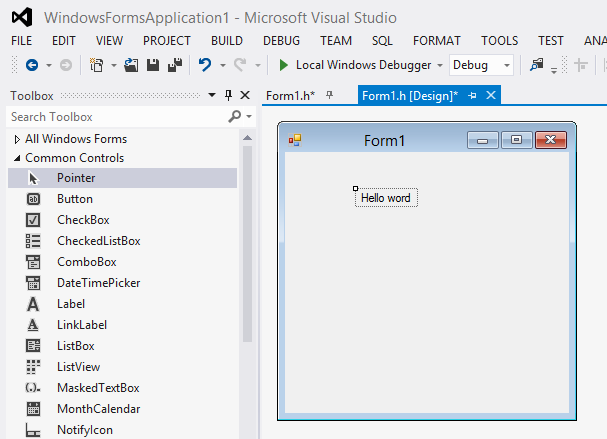Click the green Start Debugging play icon
Image resolution: width=607 pixels, height=439 pixels.
coord(283,65)
